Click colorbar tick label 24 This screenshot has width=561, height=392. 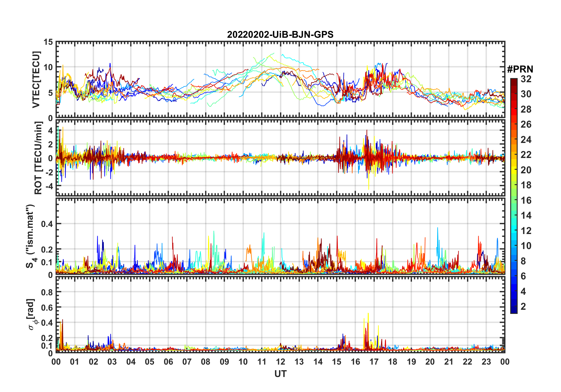point(526,139)
